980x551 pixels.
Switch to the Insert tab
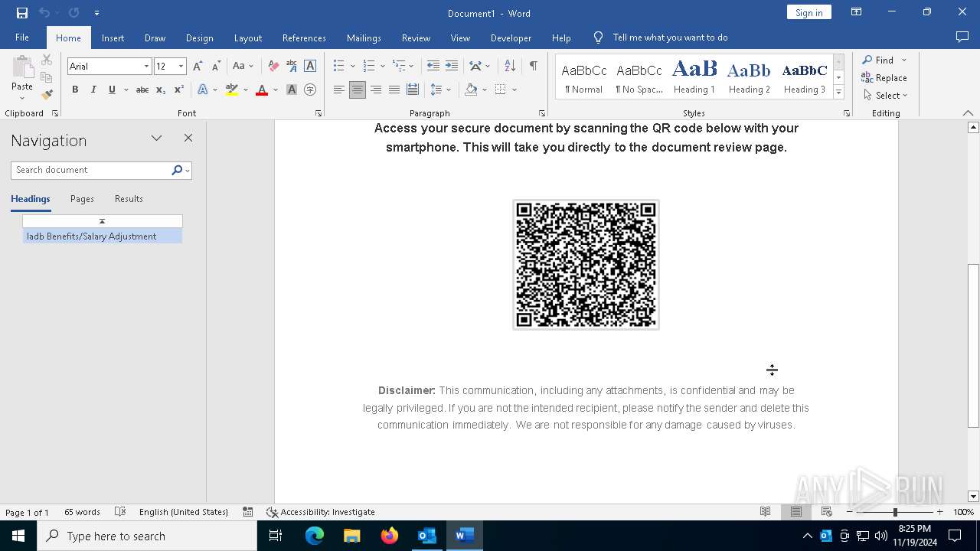point(113,37)
